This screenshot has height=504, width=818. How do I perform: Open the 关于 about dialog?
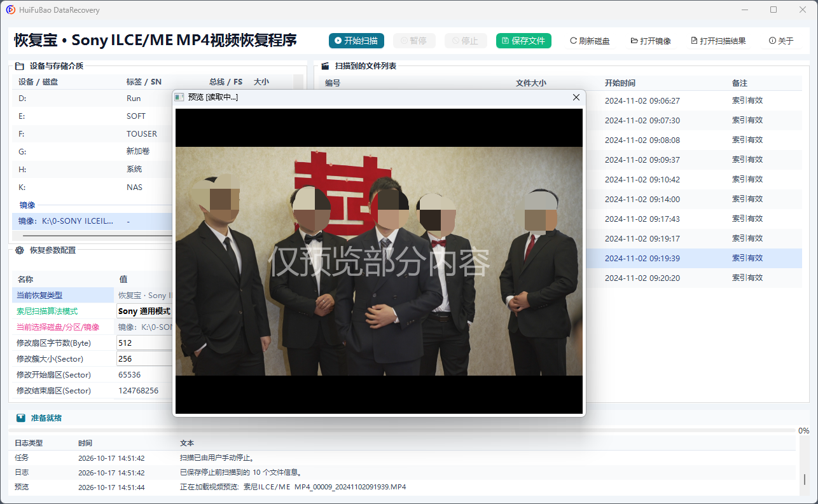coord(781,41)
